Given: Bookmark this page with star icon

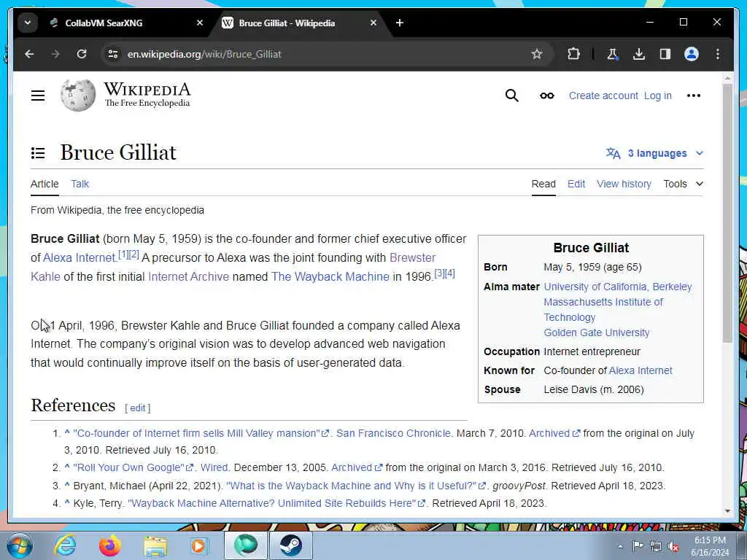Looking at the screenshot, I should (537, 54).
